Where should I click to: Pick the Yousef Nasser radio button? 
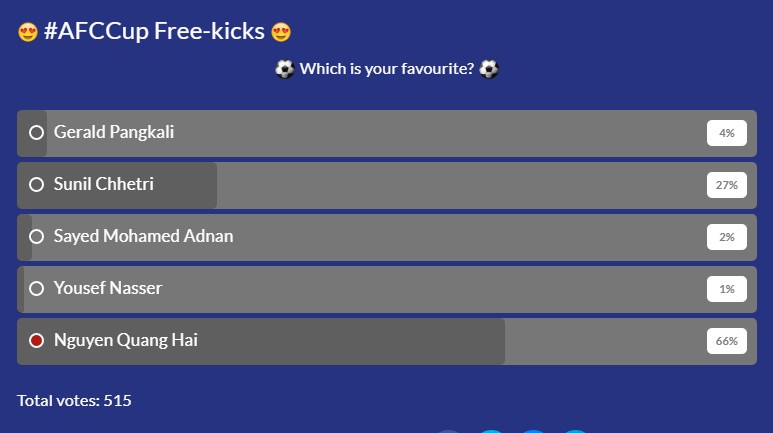click(36, 289)
